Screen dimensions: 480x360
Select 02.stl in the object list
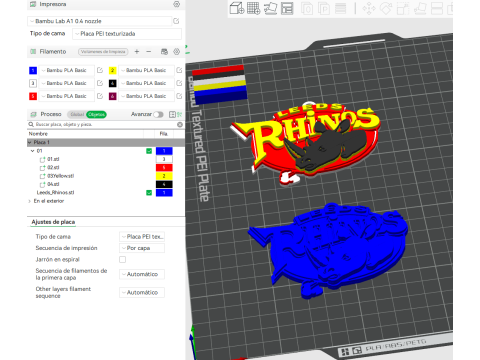pyautogui.click(x=53, y=168)
